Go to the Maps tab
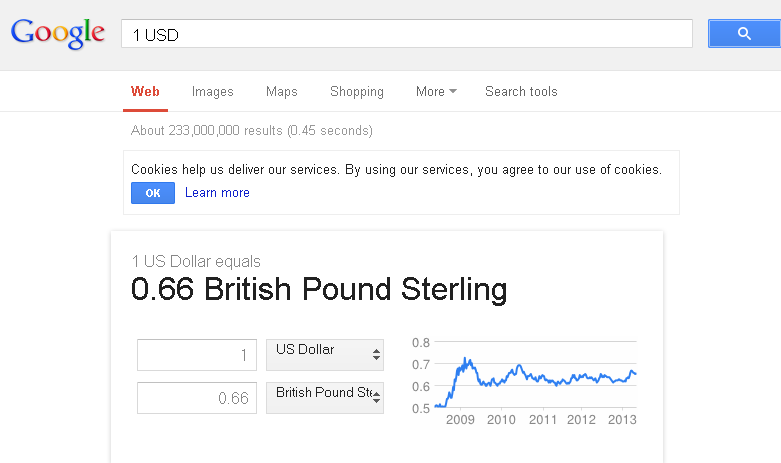 tap(281, 92)
